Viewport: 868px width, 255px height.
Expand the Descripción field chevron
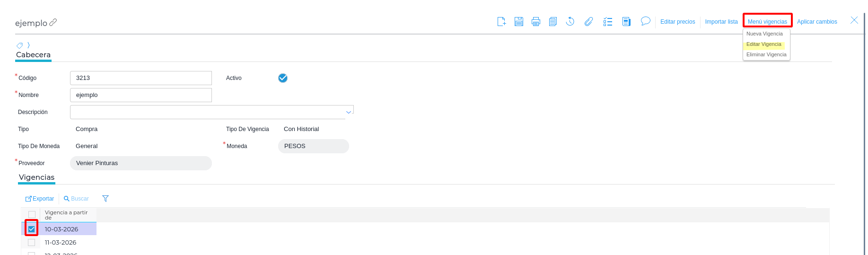coord(349,112)
